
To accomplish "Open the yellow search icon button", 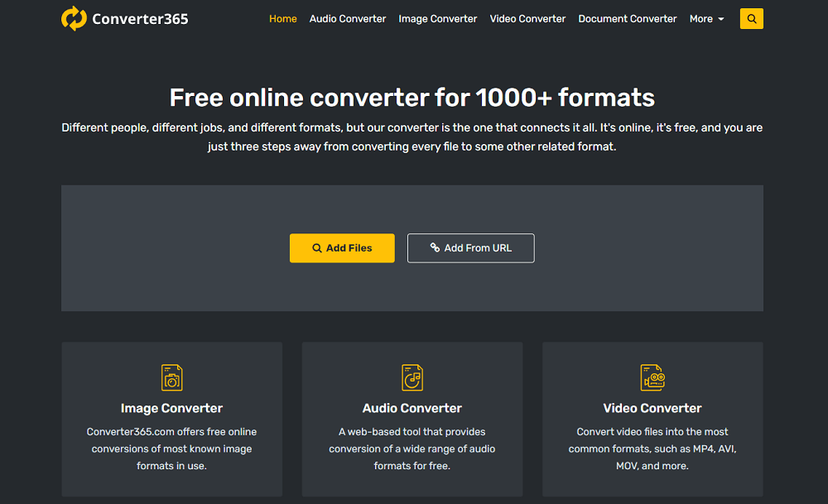I will (x=752, y=19).
